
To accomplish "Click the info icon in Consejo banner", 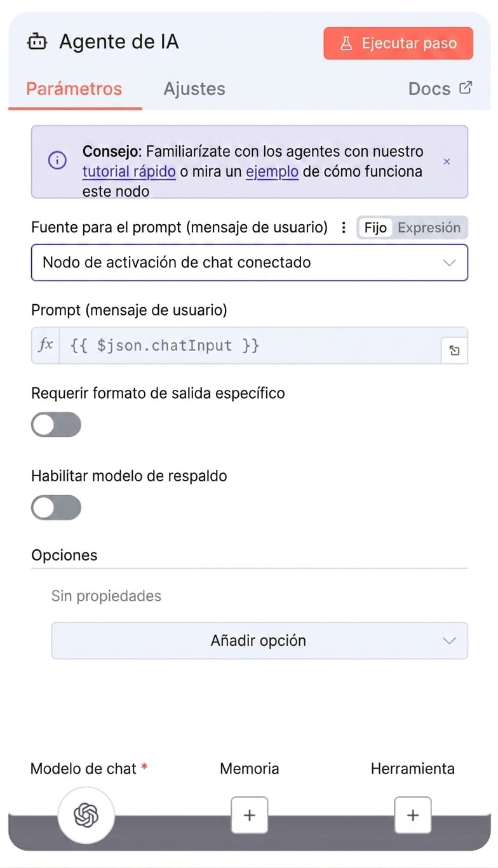I will click(x=57, y=161).
